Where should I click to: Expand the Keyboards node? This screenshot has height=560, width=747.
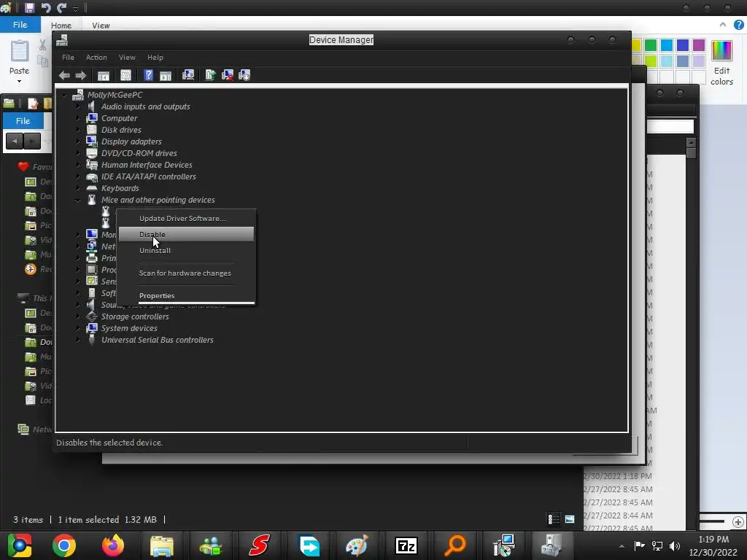tap(78, 188)
